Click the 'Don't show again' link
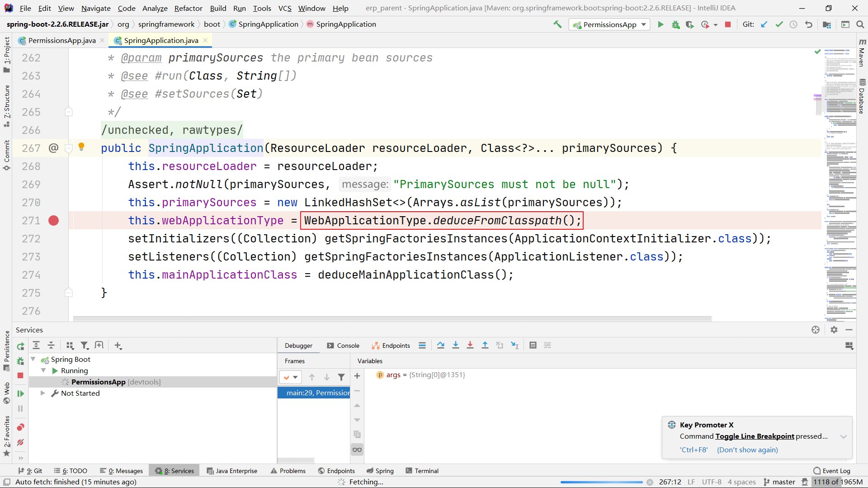The image size is (868, 488). (x=747, y=450)
